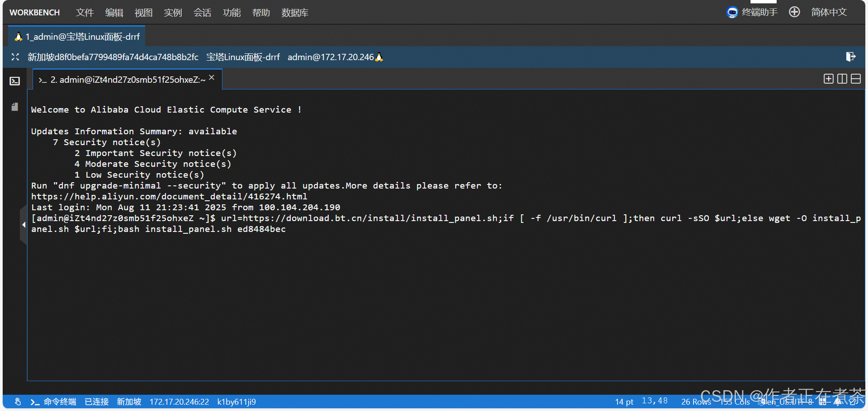Image resolution: width=868 pixels, height=411 pixels.
Task: Click the file icon in left sidebar
Action: coord(15,107)
